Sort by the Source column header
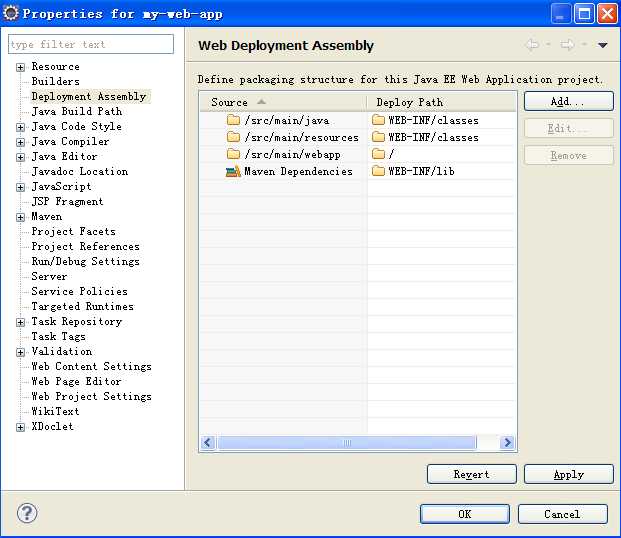This screenshot has height=538, width=621. (x=283, y=102)
